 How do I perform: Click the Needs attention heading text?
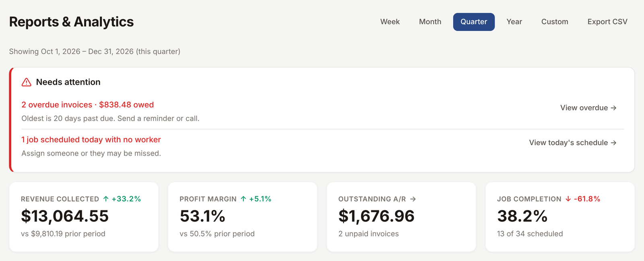(x=68, y=82)
